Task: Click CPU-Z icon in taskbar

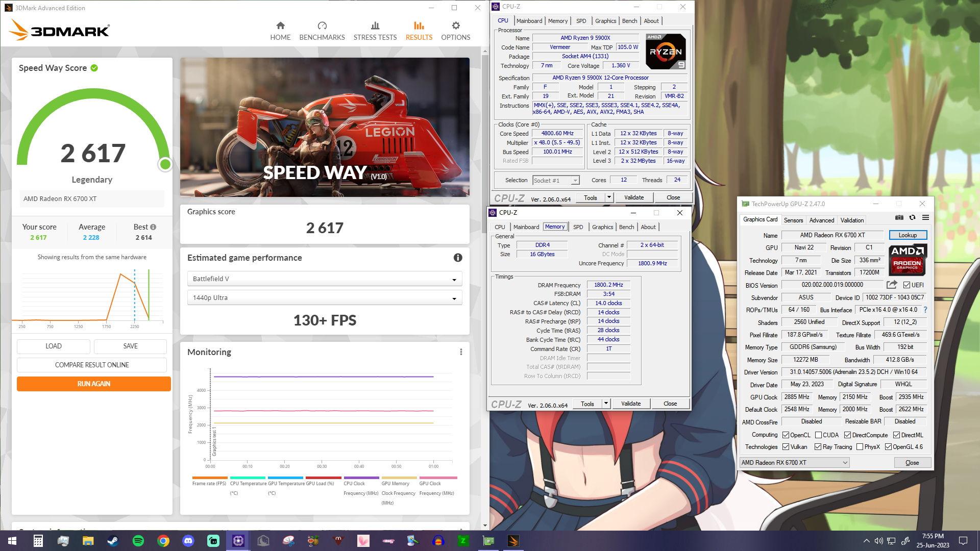Action: pyautogui.click(x=238, y=541)
